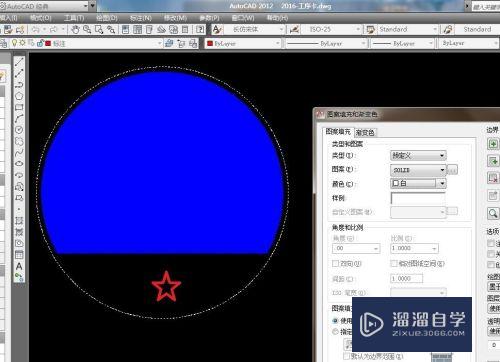Viewport: 500px width, 362px height.
Task: Click View Selections magnifier button
Action: click(x=493, y=213)
